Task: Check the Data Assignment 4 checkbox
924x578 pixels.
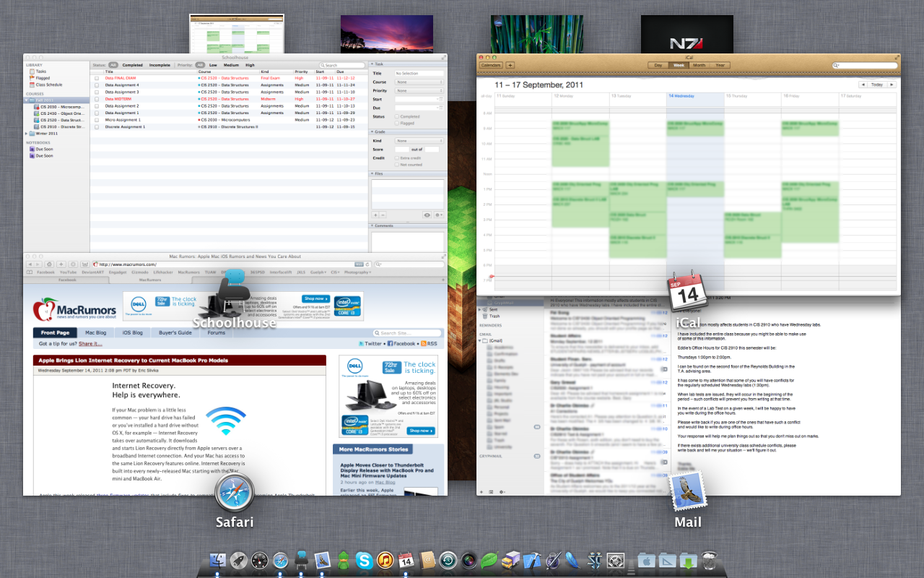Action: (97, 85)
